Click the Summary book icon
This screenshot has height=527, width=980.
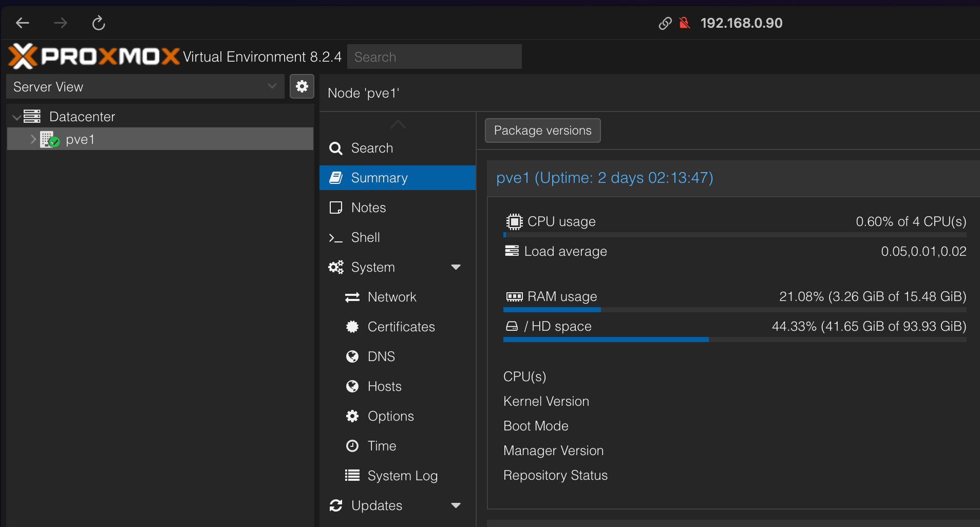[336, 178]
